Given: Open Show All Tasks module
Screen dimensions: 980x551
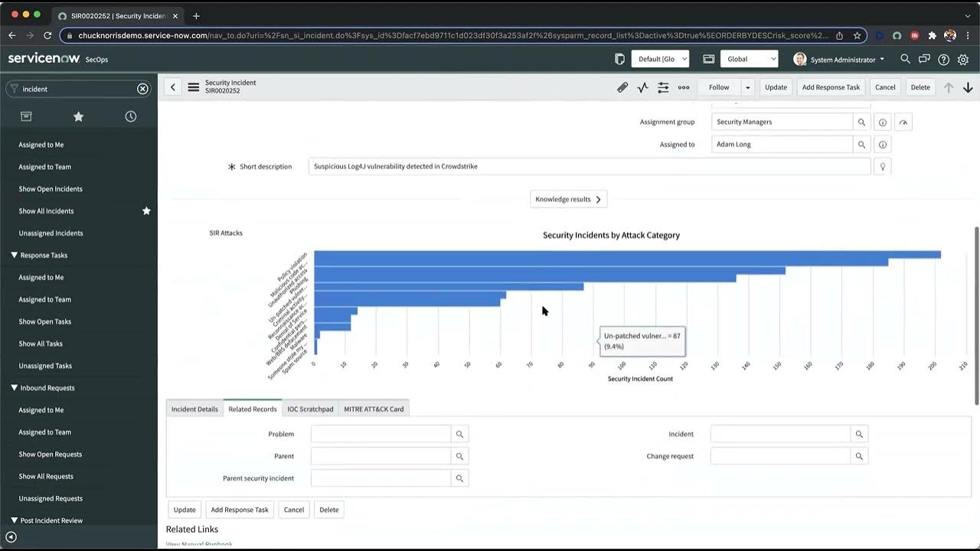Looking at the screenshot, I should tap(41, 344).
